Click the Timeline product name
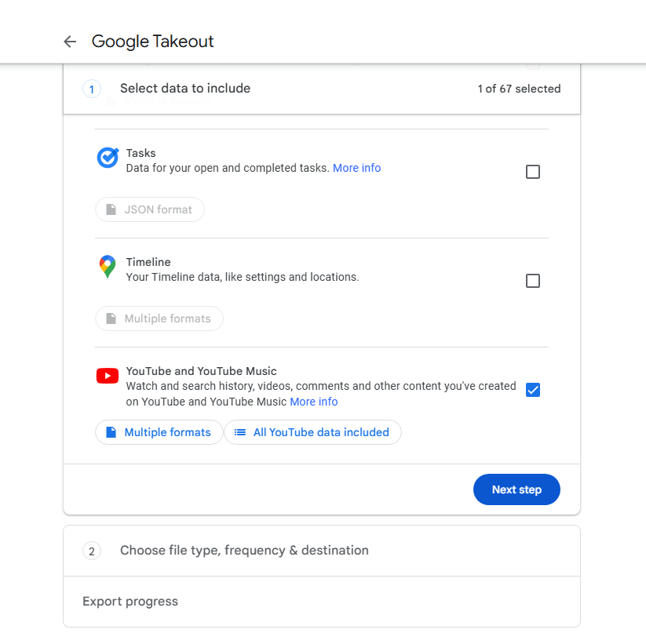646x644 pixels. [148, 262]
